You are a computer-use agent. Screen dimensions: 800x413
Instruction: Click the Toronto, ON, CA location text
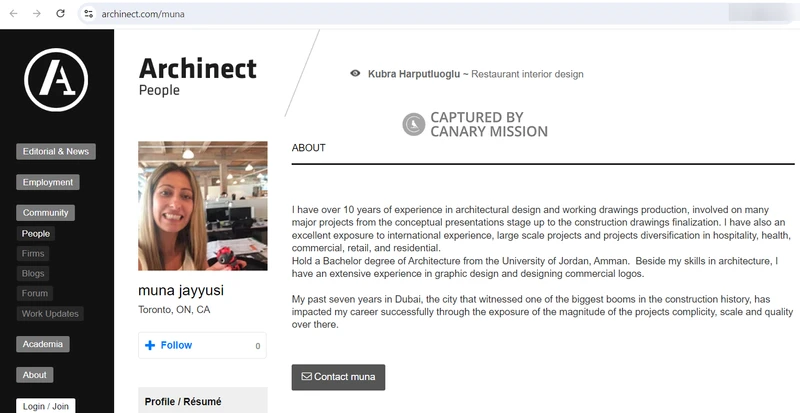pyautogui.click(x=174, y=310)
